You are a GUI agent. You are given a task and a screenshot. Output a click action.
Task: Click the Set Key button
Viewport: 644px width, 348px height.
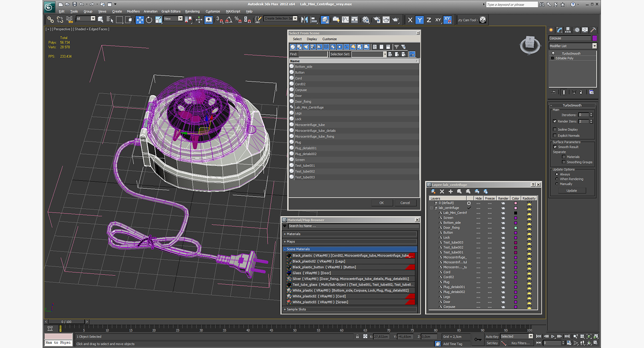coord(492,343)
